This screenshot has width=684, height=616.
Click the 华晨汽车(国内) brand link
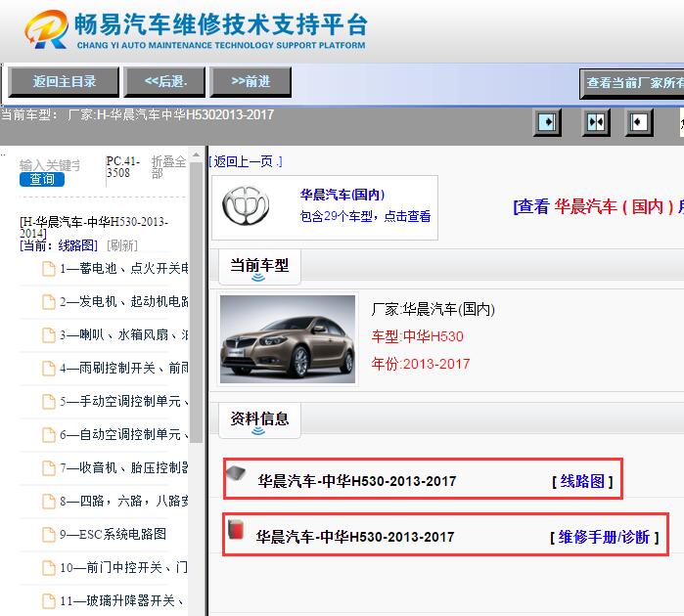[342, 195]
